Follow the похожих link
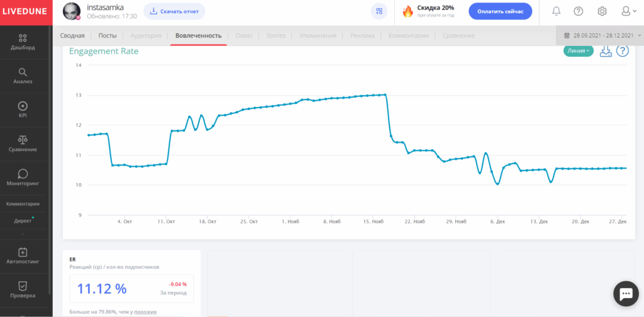This screenshot has width=644, height=317. coord(145,312)
